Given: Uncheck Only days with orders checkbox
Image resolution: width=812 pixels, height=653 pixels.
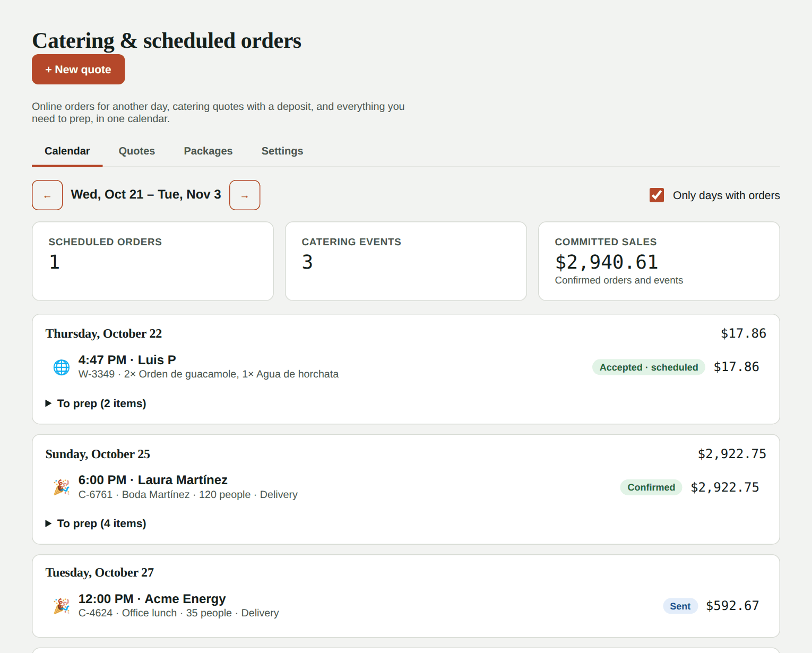Looking at the screenshot, I should [x=656, y=195].
